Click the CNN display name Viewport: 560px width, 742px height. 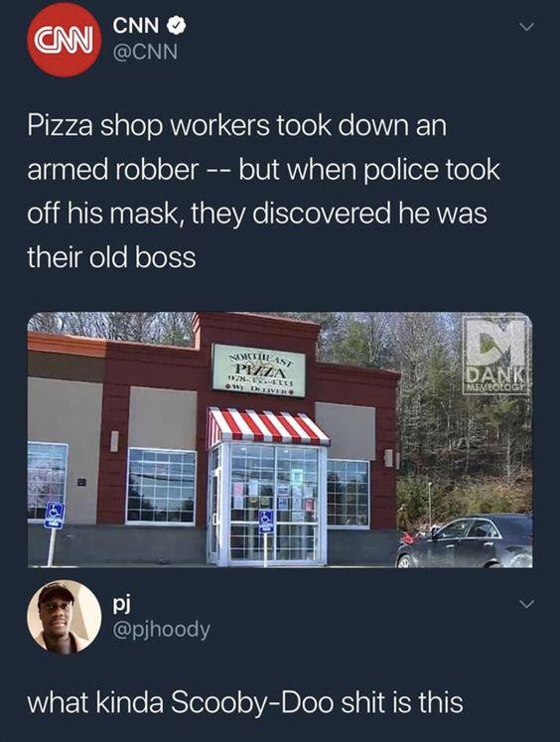136,26
